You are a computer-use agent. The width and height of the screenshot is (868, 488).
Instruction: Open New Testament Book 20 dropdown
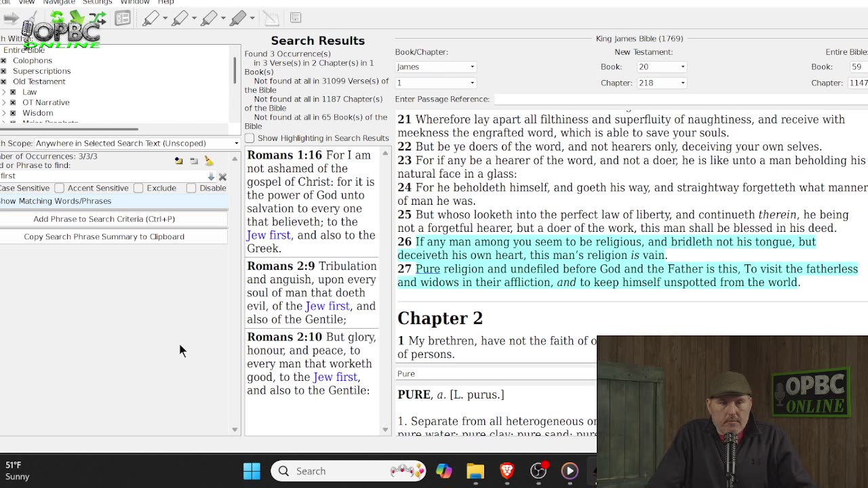661,66
